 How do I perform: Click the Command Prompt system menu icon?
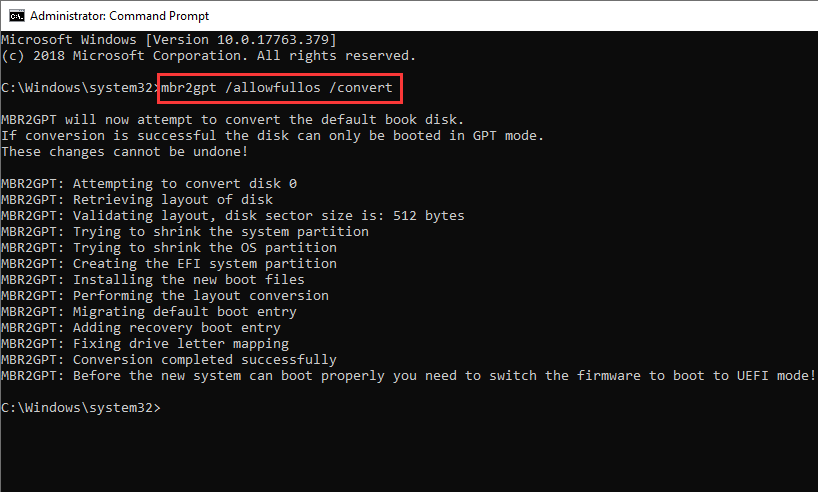(15, 14)
